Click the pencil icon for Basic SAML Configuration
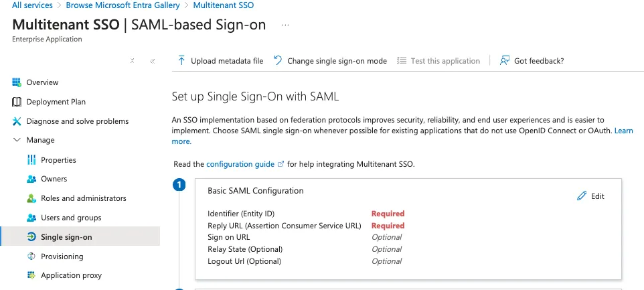This screenshot has width=644, height=290. 582,196
